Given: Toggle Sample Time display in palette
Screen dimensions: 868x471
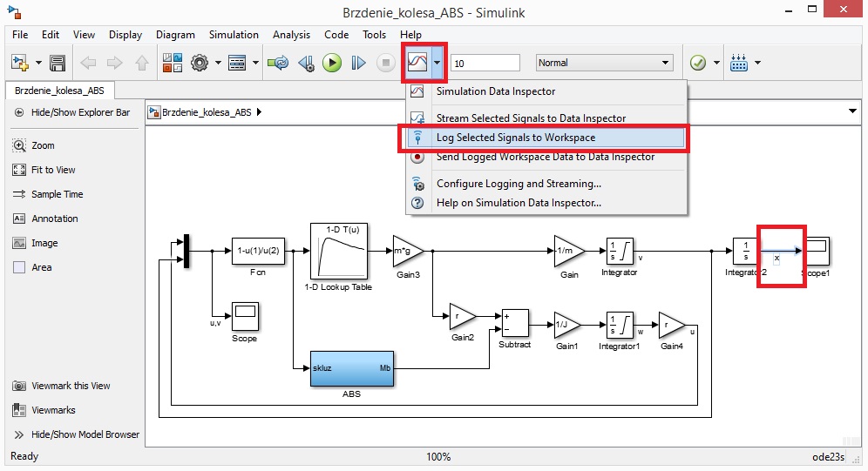Looking at the screenshot, I should pos(48,194).
